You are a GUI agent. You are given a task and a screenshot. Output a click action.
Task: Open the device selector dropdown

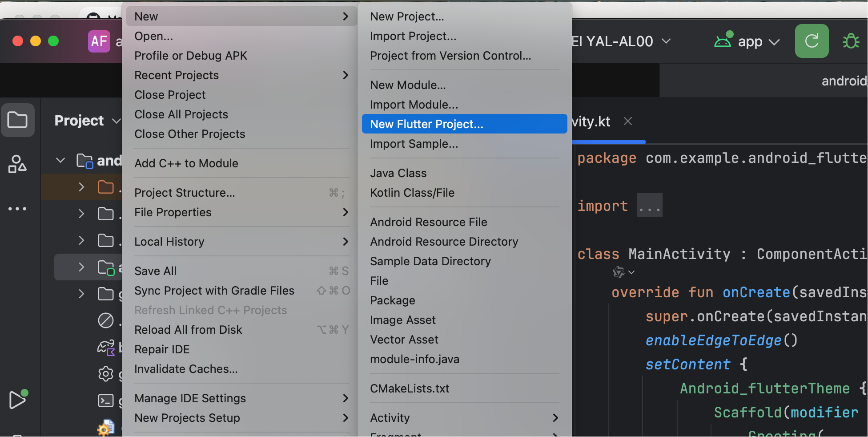[666, 41]
